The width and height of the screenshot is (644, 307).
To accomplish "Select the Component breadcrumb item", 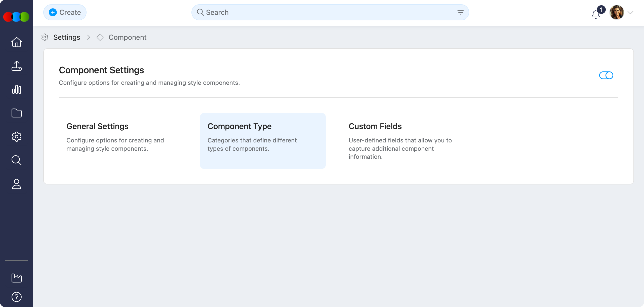I will pos(127,37).
